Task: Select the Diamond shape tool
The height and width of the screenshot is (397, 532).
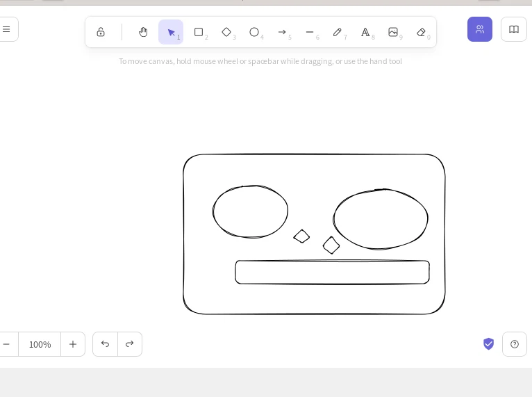Action: point(226,32)
